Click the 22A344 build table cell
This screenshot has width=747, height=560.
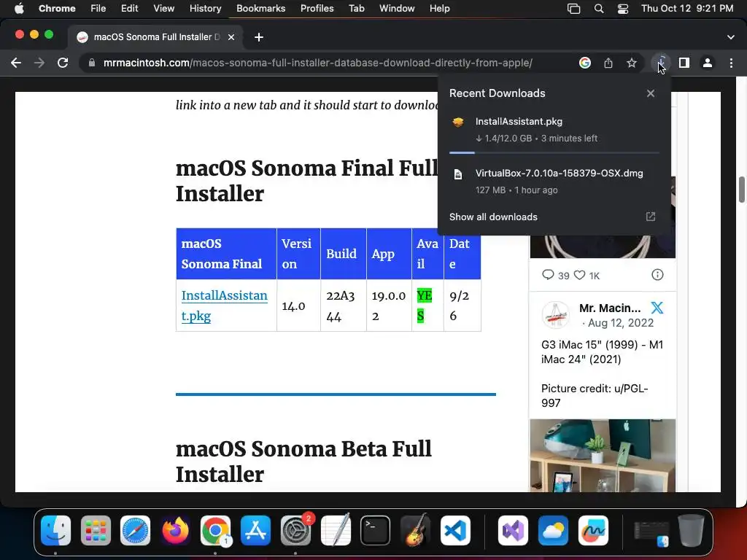click(x=342, y=306)
